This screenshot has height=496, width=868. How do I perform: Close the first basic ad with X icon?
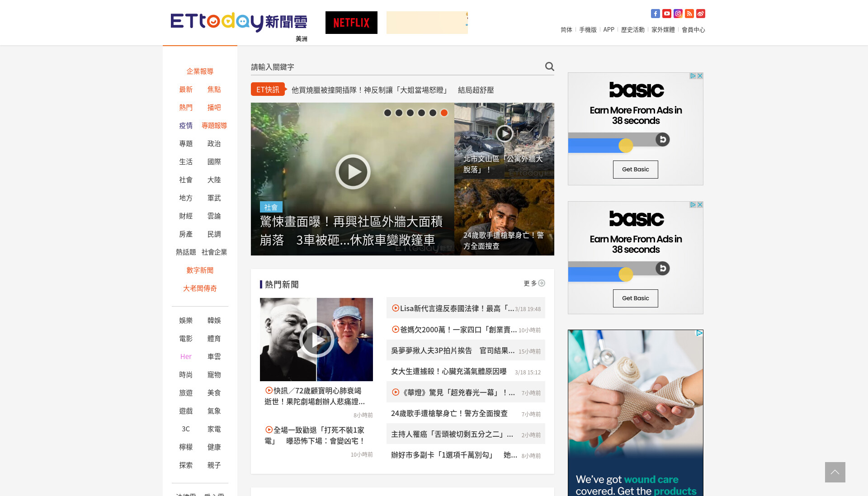coord(700,76)
